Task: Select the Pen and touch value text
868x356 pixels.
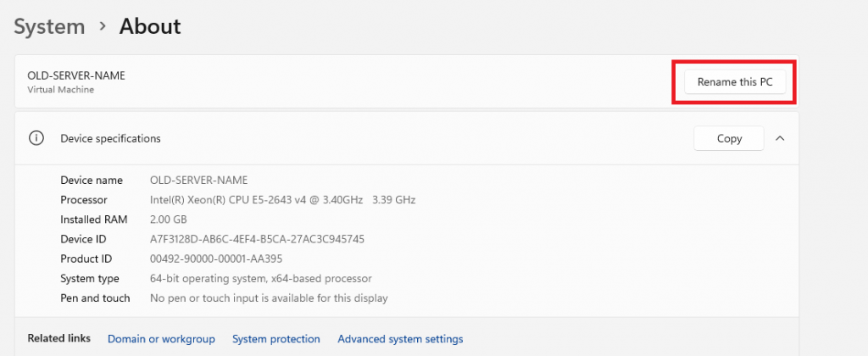Action: click(269, 298)
